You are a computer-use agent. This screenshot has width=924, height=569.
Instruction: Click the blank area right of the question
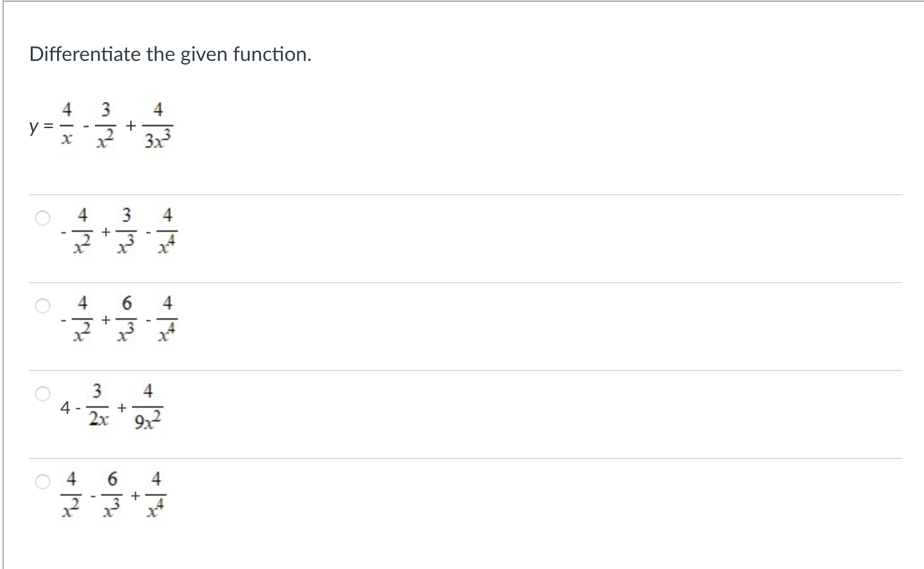tap(566, 57)
